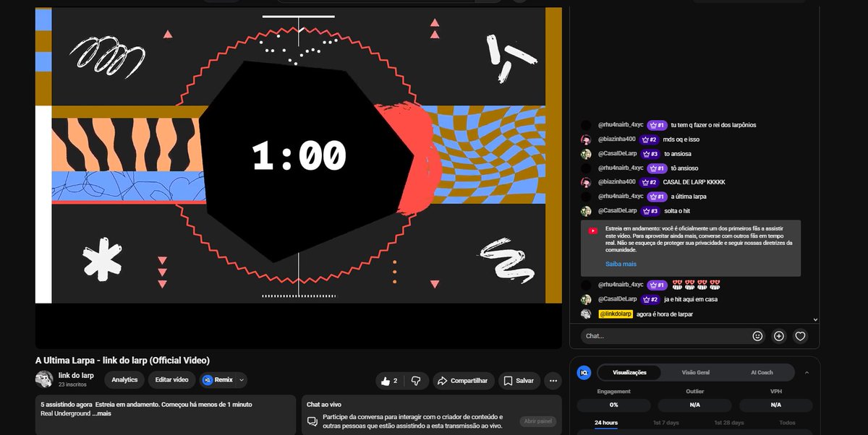Open the AI Coach tab
The image size is (868, 435).
[761, 373]
